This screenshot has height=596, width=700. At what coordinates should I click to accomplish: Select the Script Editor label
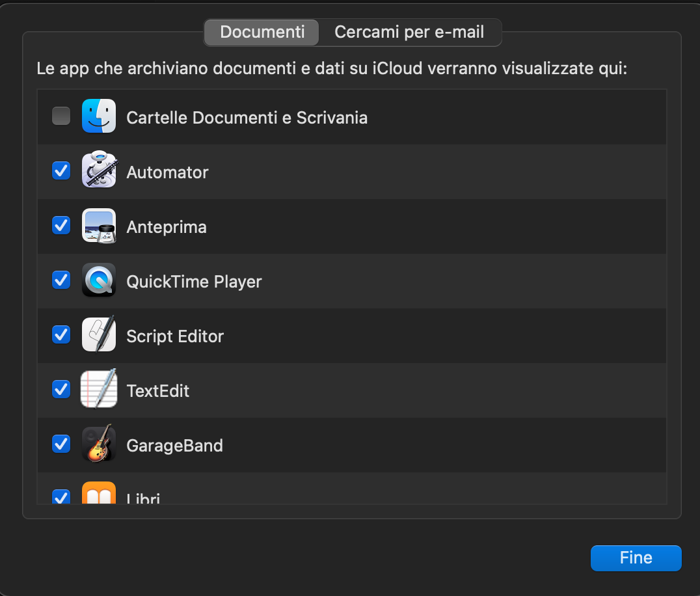tap(175, 336)
